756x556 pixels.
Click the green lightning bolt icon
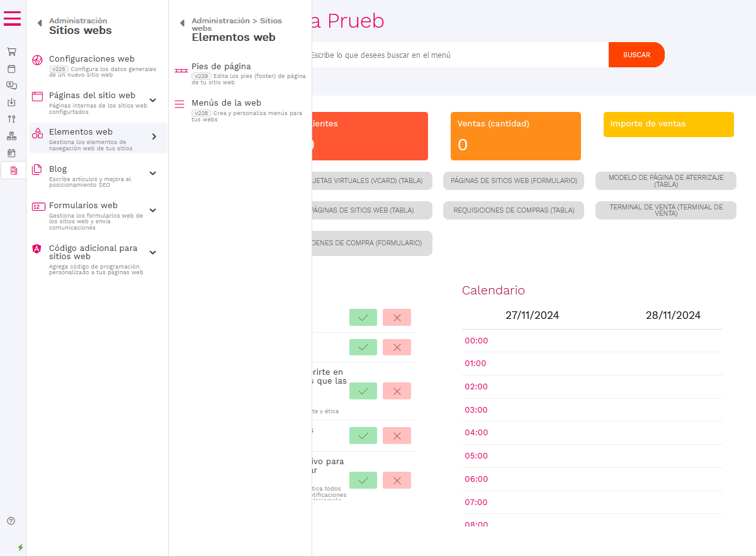click(20, 547)
